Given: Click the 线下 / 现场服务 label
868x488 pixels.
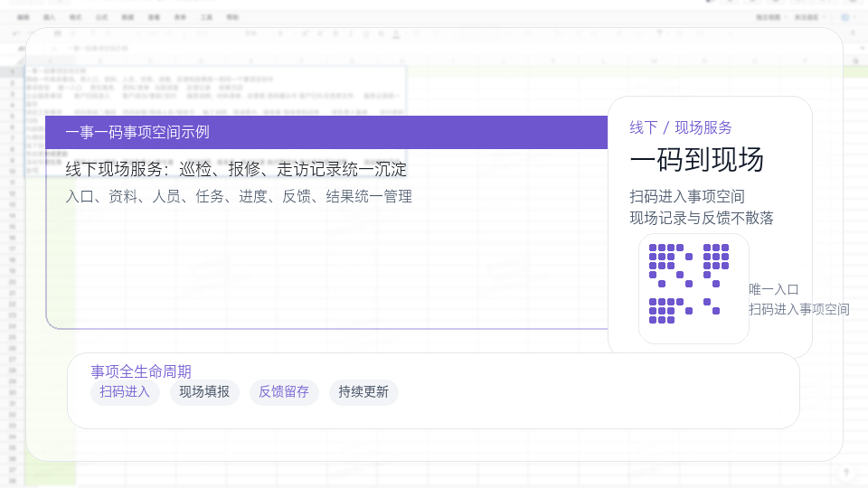Looking at the screenshot, I should click(x=680, y=127).
